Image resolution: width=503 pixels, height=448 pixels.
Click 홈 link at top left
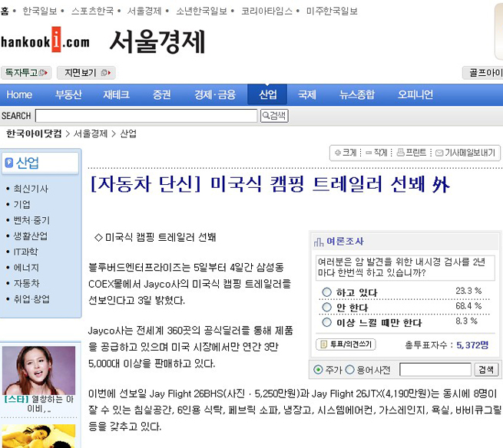[x=5, y=12]
